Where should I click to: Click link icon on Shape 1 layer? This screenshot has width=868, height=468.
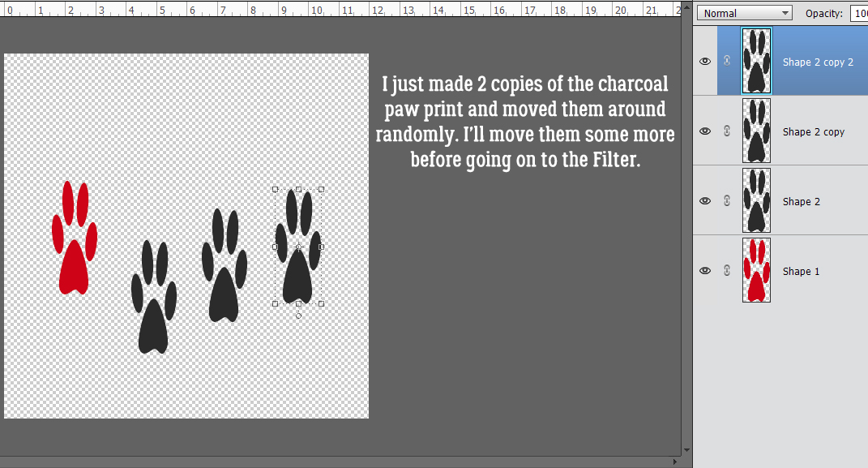pos(727,270)
